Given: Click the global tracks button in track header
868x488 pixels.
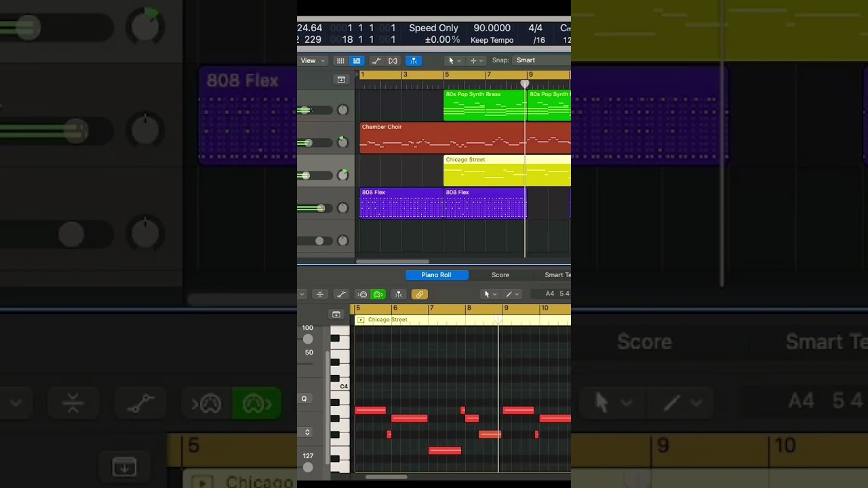Looking at the screenshot, I should coord(341,80).
